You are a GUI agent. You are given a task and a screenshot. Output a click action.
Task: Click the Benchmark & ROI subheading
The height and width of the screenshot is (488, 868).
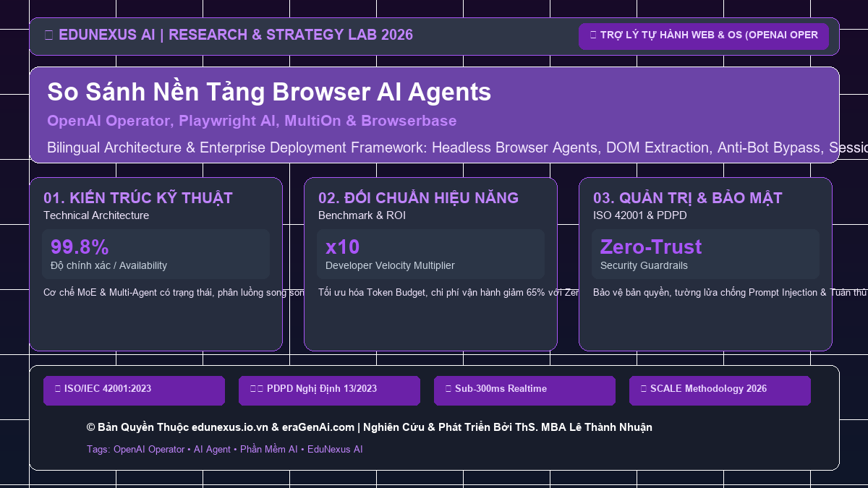tap(362, 215)
